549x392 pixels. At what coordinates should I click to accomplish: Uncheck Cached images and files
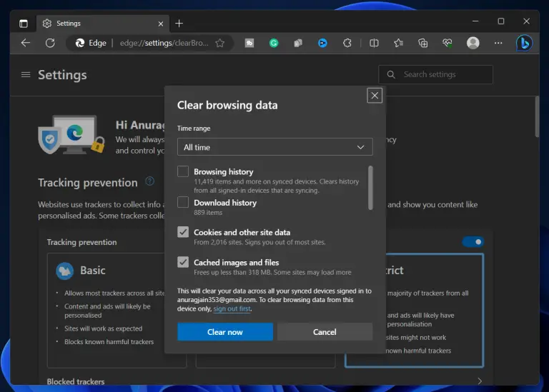pyautogui.click(x=183, y=262)
